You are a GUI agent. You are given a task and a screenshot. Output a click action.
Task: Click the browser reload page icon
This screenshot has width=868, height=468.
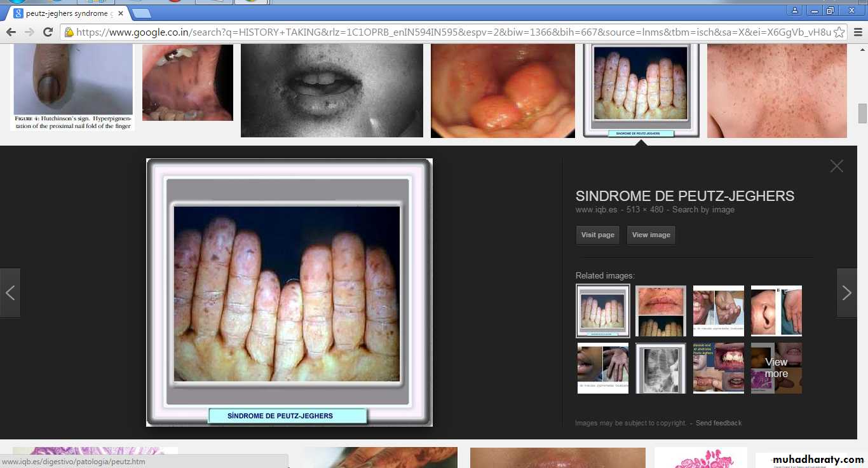click(48, 32)
